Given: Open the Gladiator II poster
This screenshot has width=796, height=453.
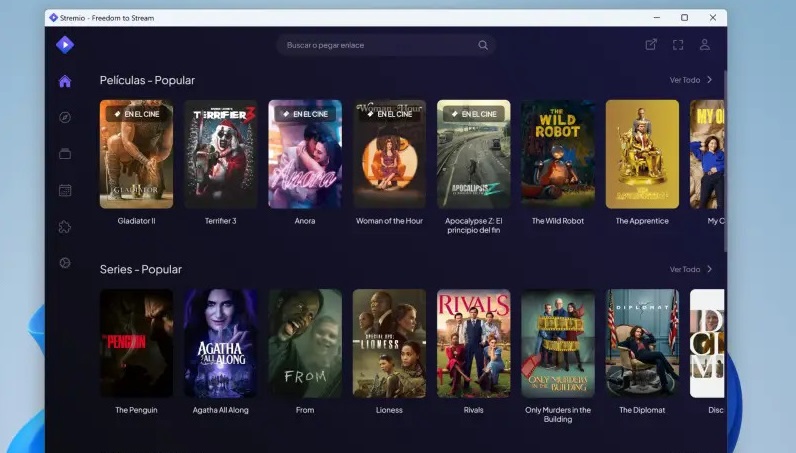Looking at the screenshot, I should (136, 154).
